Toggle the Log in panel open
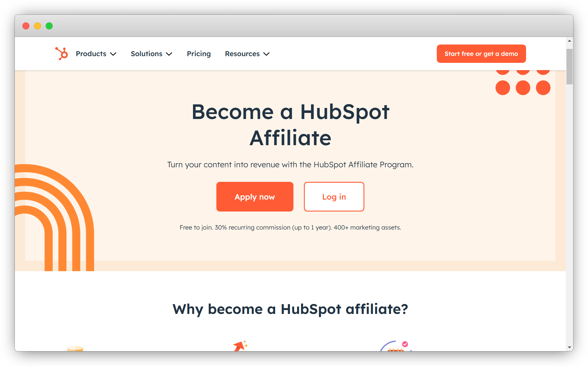The height and width of the screenshot is (366, 588). [x=334, y=196]
